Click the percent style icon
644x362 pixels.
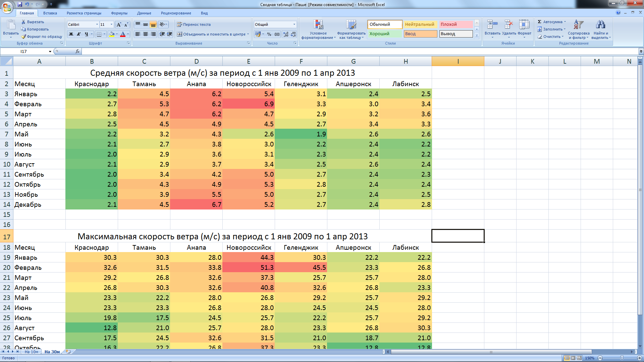[269, 34]
